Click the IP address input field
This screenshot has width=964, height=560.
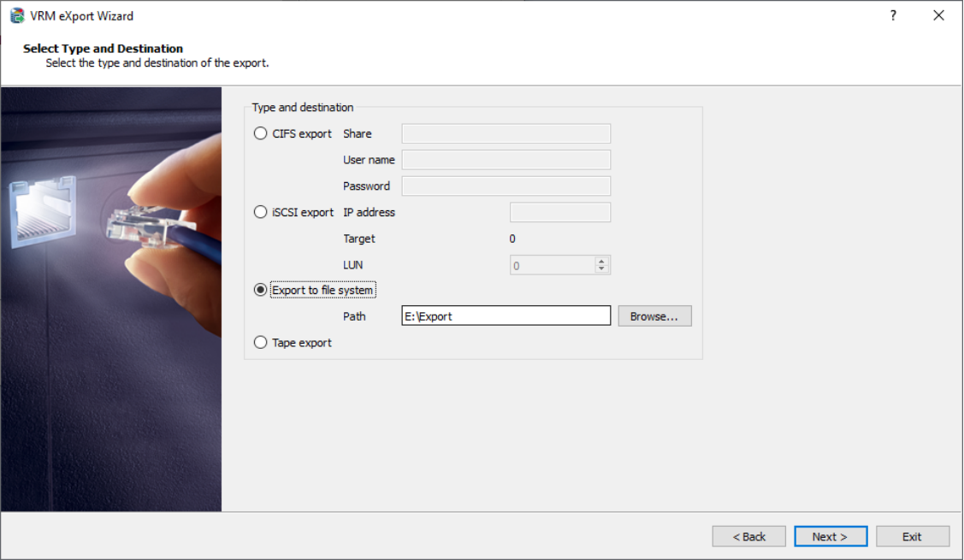pyautogui.click(x=560, y=212)
